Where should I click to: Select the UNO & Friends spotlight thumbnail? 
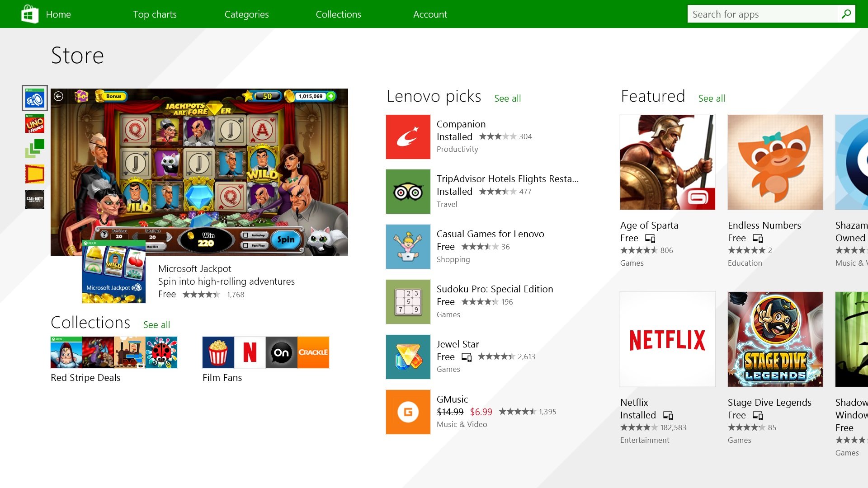tap(35, 123)
